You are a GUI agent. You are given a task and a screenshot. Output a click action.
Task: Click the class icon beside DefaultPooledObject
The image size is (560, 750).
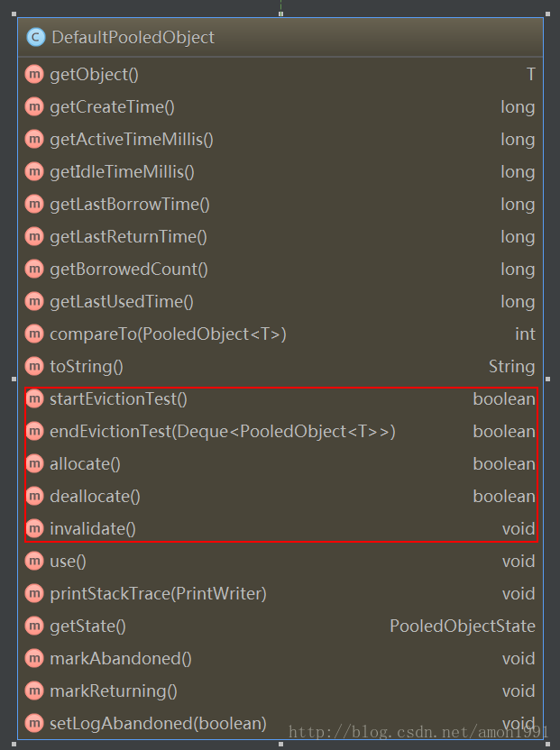coord(36,37)
